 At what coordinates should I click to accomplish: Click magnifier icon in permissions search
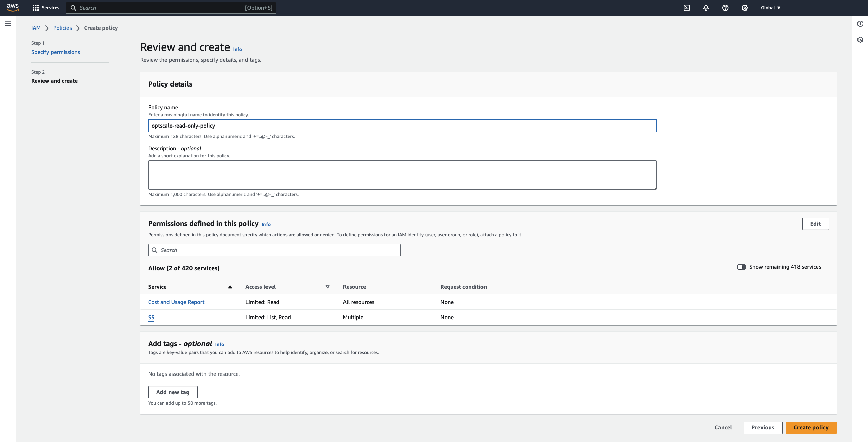(x=154, y=250)
